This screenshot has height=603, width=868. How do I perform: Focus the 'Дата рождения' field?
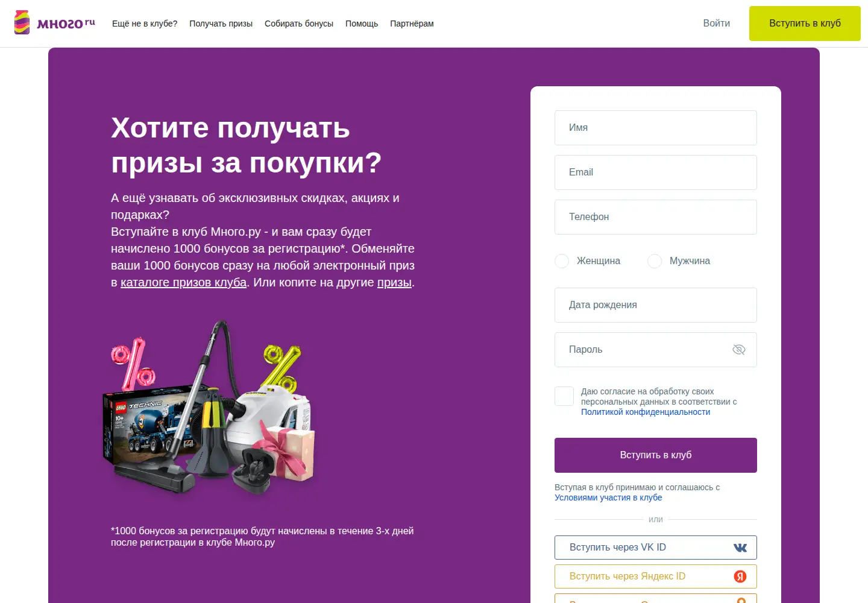click(x=656, y=305)
